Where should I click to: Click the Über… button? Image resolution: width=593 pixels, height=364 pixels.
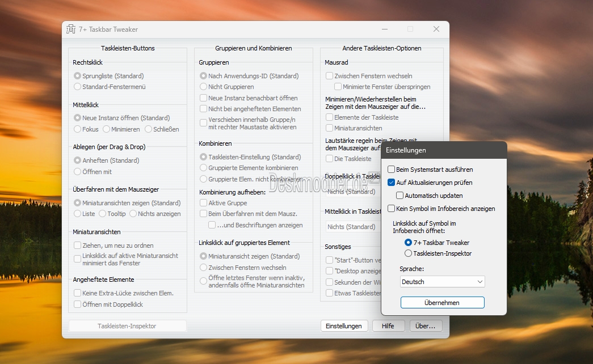point(426,326)
